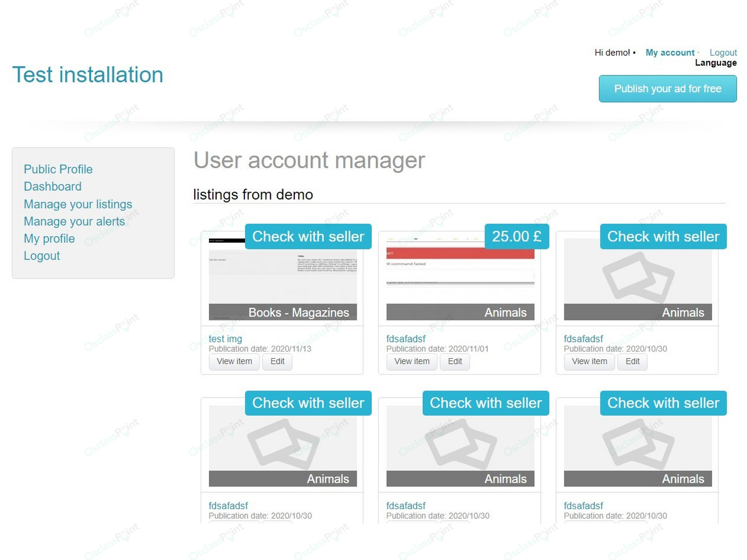
Task: Click Logout in the sidebar menu
Action: (42, 256)
